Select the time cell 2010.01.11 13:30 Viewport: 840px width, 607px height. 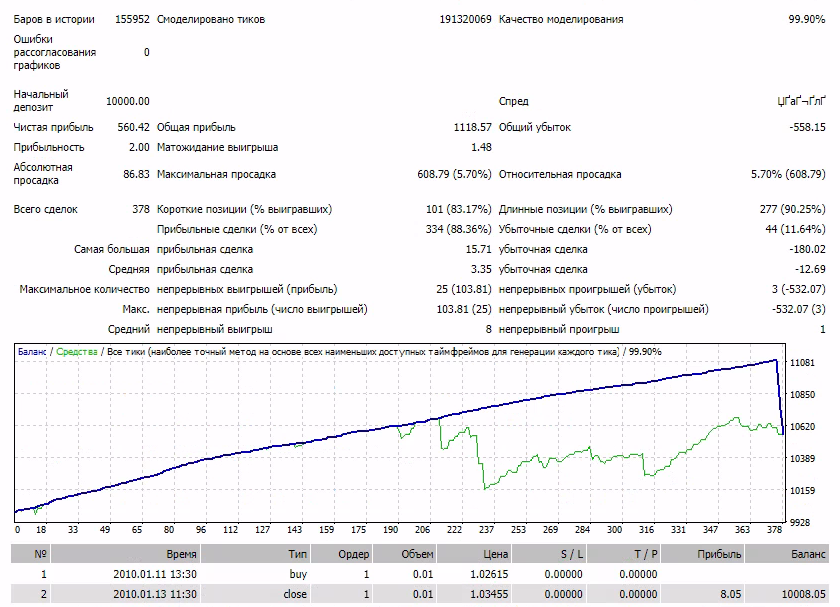155,574
